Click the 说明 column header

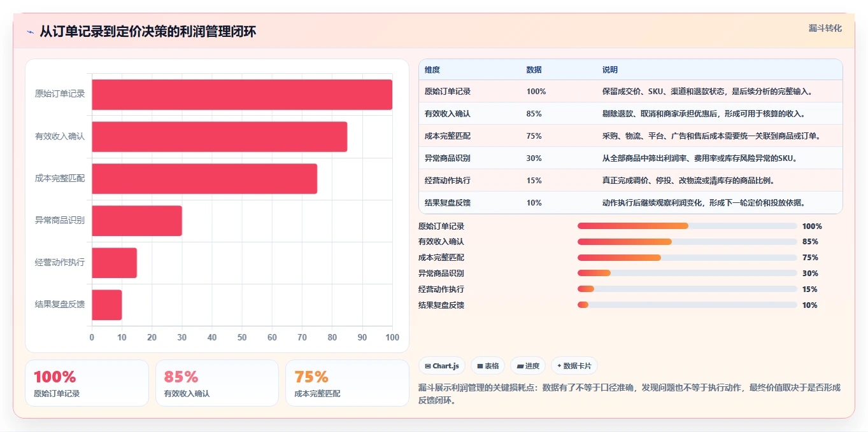610,70
